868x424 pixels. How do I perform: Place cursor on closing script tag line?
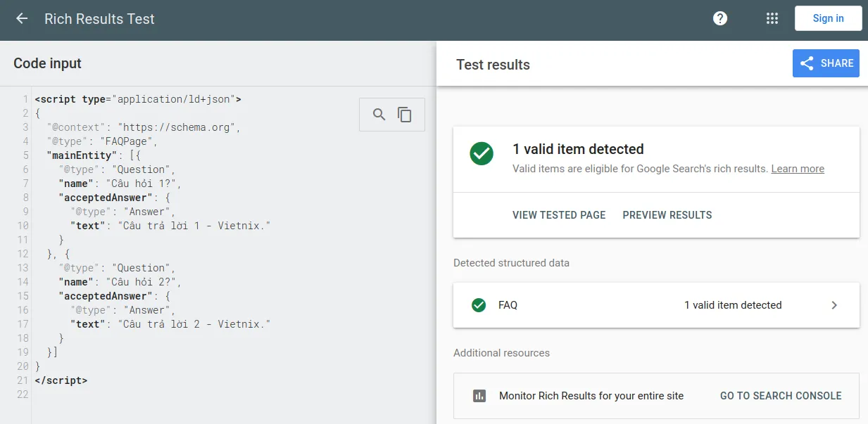(x=61, y=380)
